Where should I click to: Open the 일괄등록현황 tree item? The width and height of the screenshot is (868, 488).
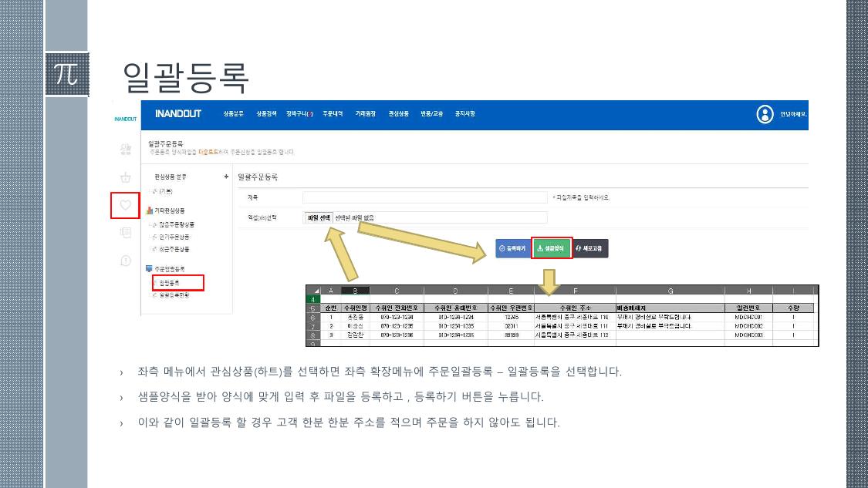[174, 295]
